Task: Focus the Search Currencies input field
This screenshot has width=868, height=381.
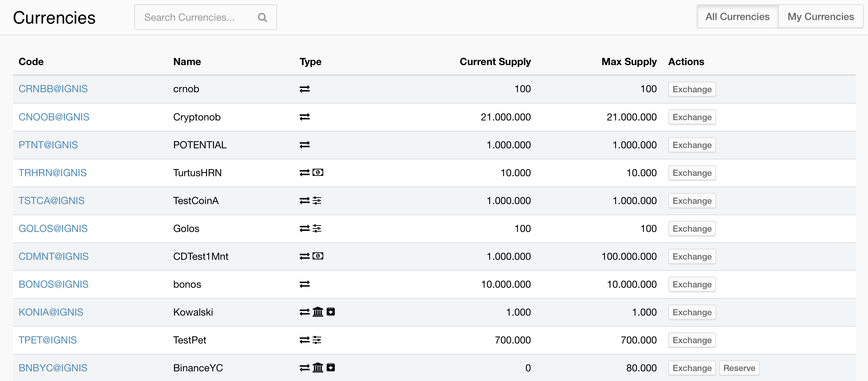Action: tap(196, 18)
